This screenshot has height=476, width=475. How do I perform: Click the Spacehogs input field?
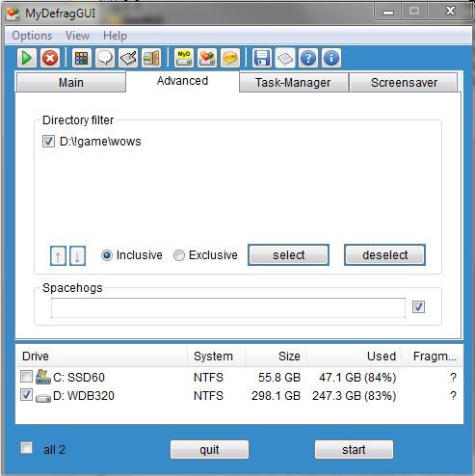(228, 307)
